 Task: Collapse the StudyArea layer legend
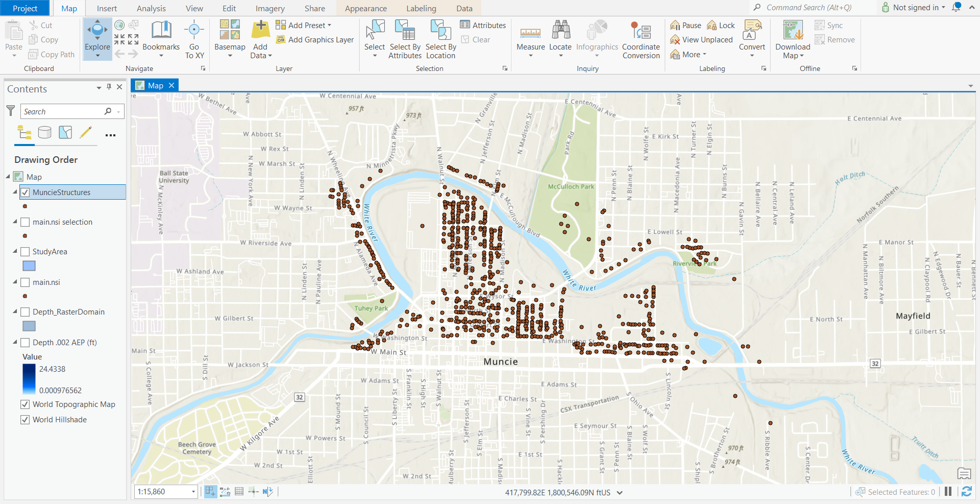(15, 251)
